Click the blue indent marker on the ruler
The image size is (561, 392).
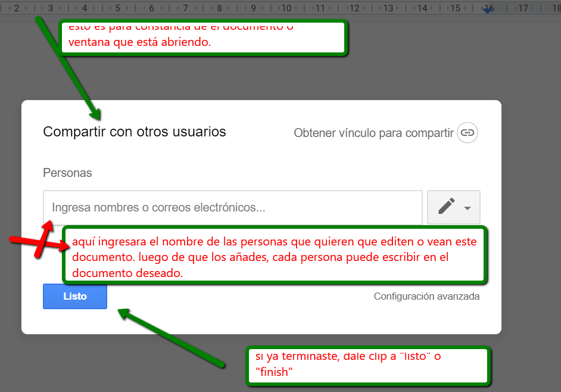coord(488,9)
